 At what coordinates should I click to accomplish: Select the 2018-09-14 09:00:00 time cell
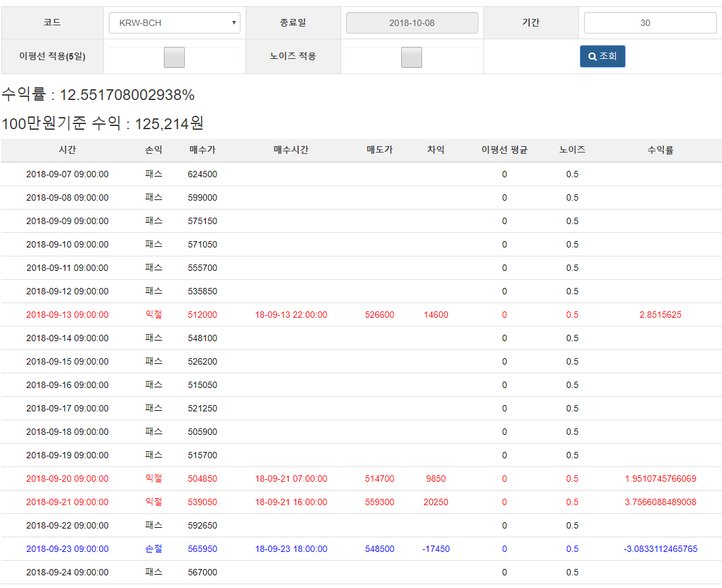tap(67, 338)
